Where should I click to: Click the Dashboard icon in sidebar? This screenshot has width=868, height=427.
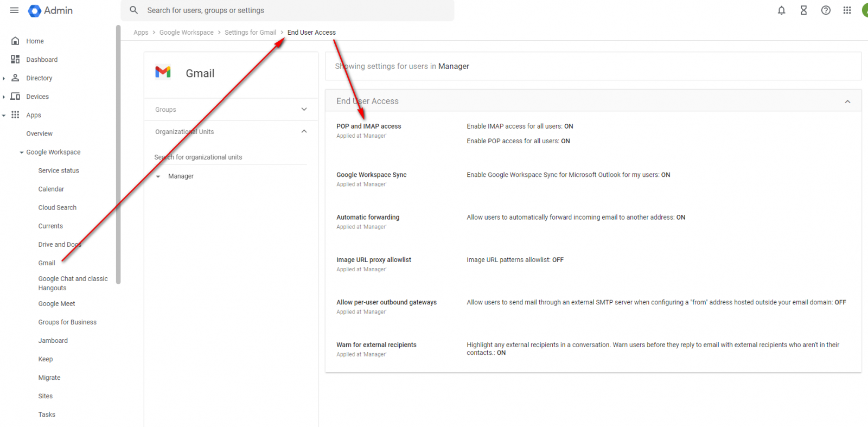pos(15,60)
